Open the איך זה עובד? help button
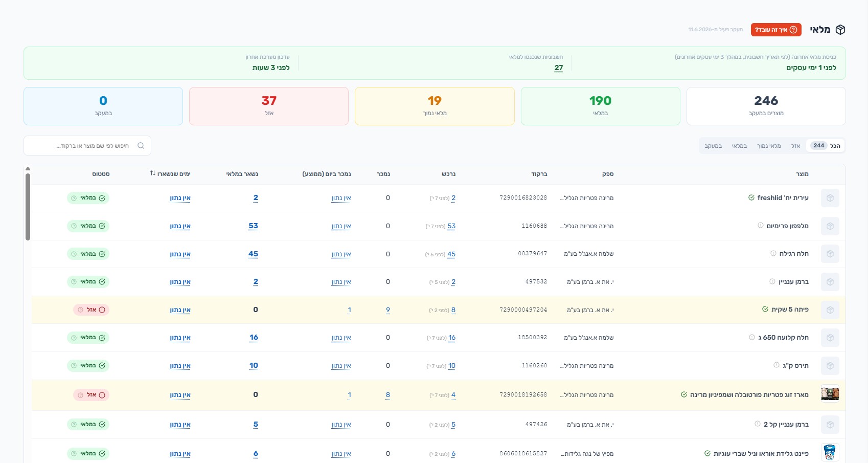Screen dimensions: 868x463 [x=776, y=30]
